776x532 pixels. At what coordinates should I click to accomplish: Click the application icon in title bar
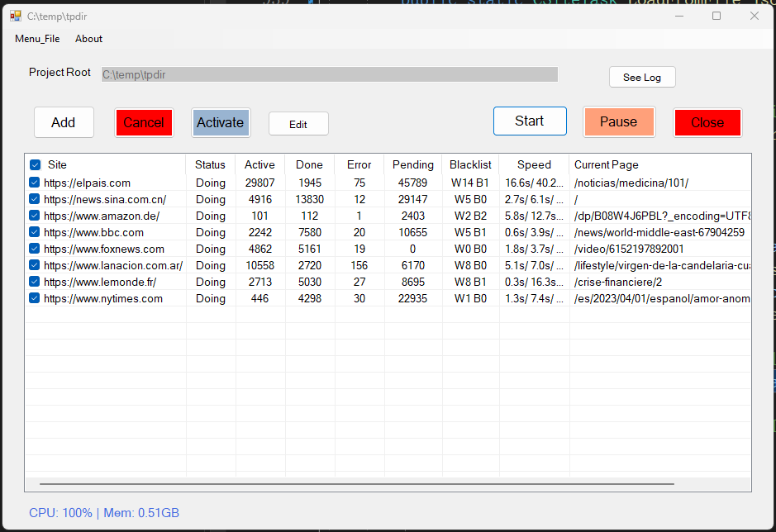pyautogui.click(x=16, y=17)
